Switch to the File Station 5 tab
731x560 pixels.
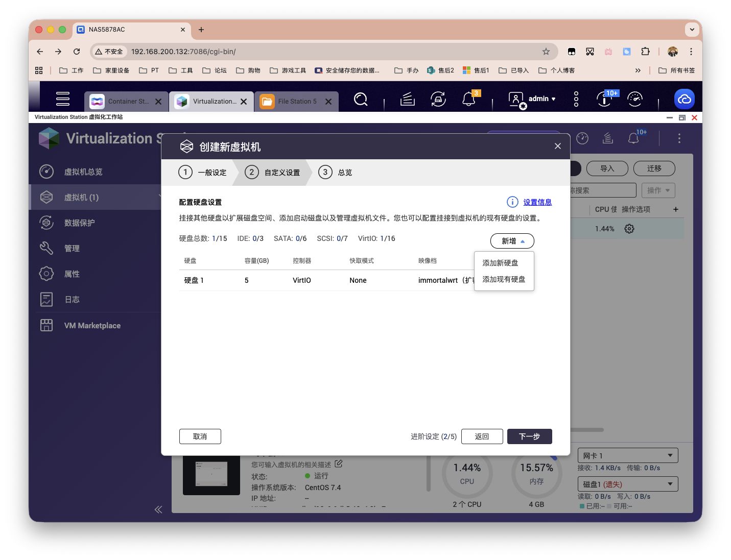coord(295,101)
